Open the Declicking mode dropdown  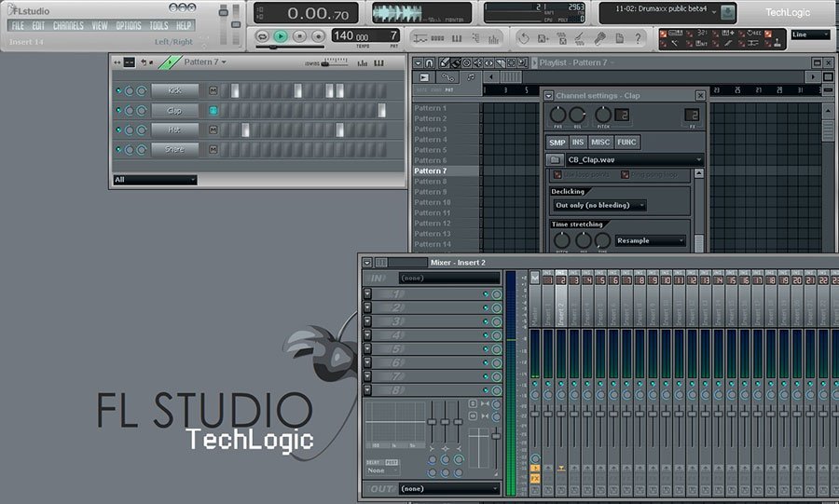tap(599, 205)
